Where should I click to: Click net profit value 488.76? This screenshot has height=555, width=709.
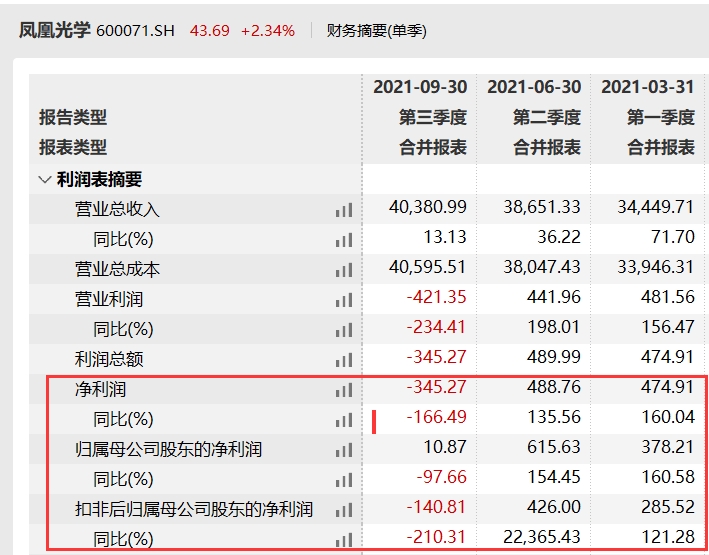(x=553, y=387)
